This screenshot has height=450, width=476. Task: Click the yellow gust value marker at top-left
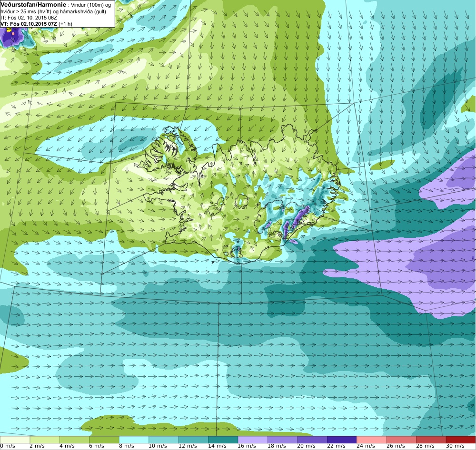(9, 29)
